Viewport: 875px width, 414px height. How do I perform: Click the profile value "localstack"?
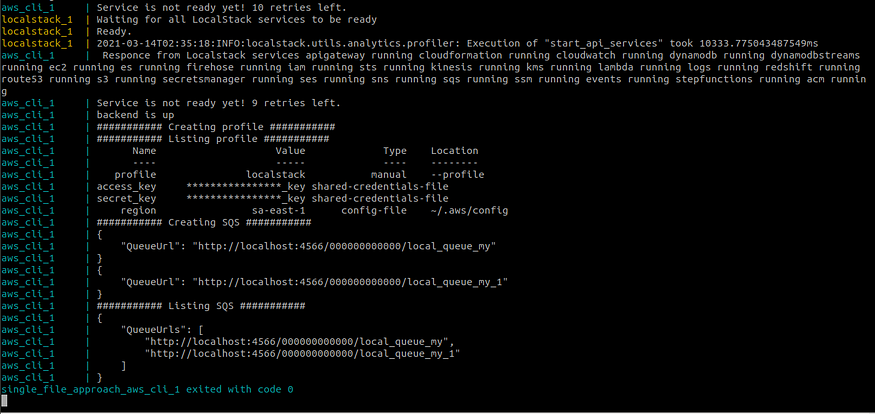coord(276,175)
